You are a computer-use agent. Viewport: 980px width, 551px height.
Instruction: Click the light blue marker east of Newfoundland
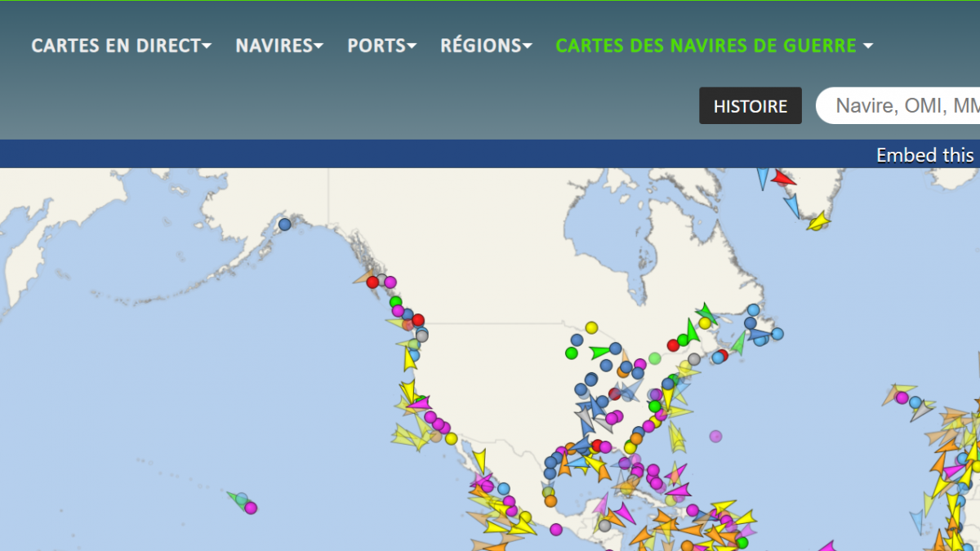click(777, 334)
